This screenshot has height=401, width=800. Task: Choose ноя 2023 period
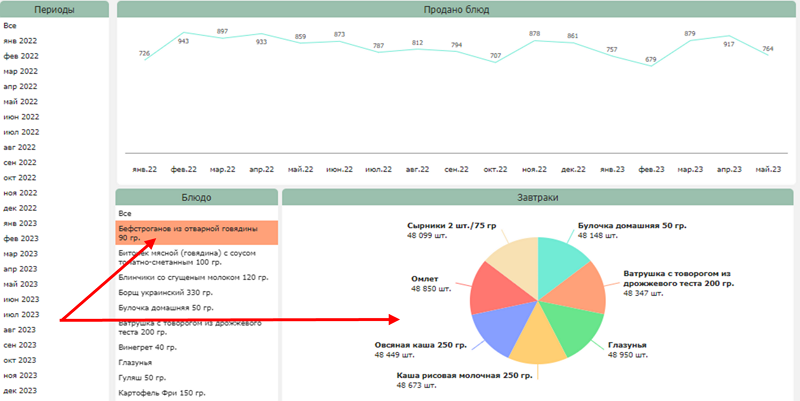20,375
